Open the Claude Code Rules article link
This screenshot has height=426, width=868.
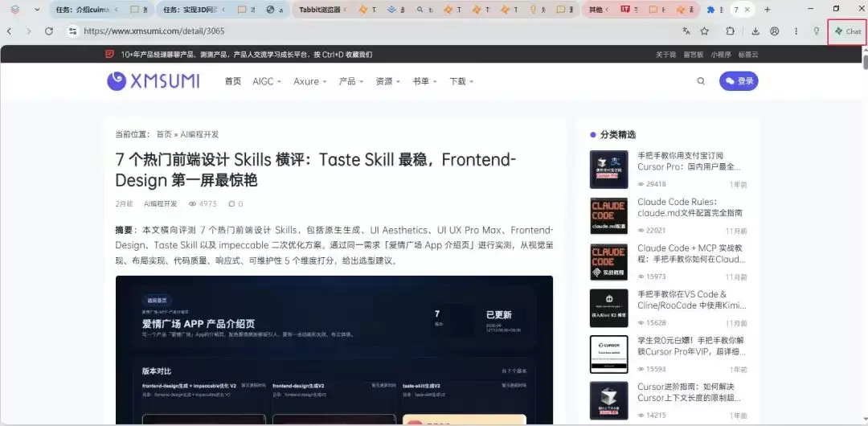pyautogui.click(x=690, y=207)
